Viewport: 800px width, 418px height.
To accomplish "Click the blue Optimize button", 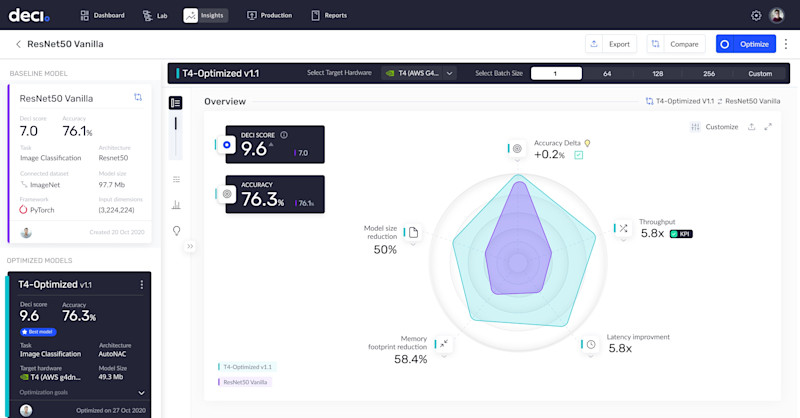I will tap(745, 44).
